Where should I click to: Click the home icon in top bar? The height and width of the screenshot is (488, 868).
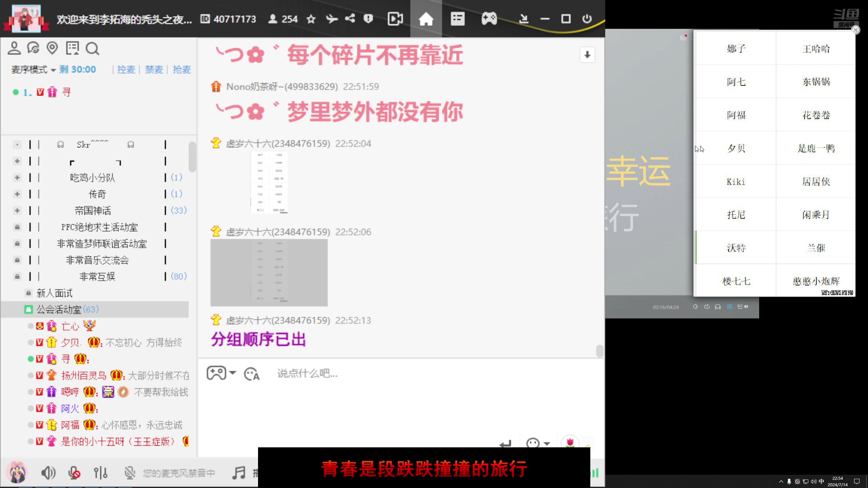coord(426,19)
